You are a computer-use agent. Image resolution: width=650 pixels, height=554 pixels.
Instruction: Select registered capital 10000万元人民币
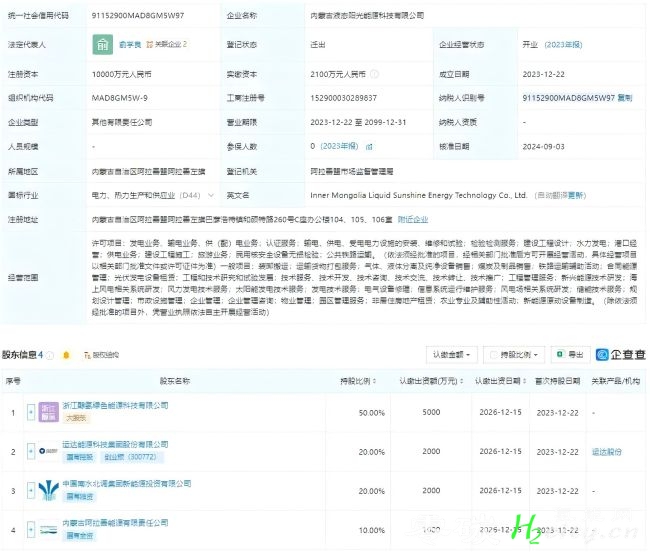[121, 74]
